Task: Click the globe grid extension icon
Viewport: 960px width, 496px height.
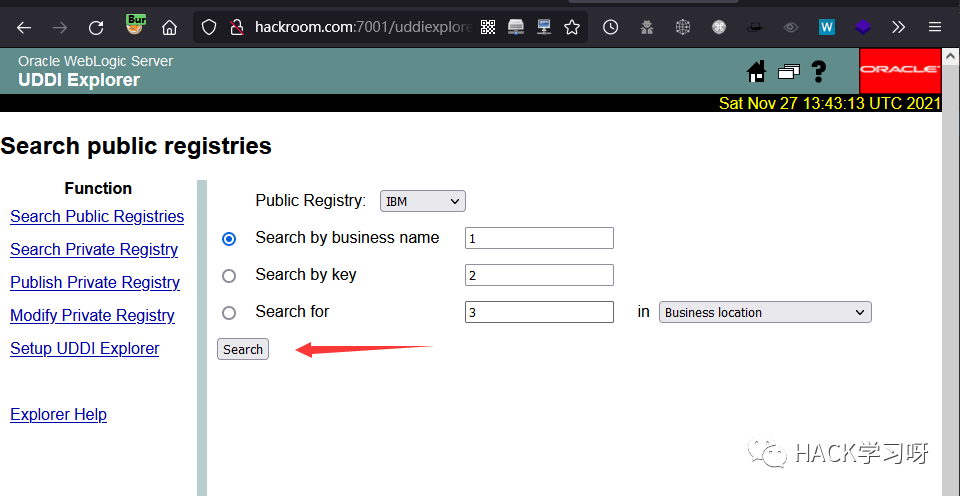Action: point(683,27)
